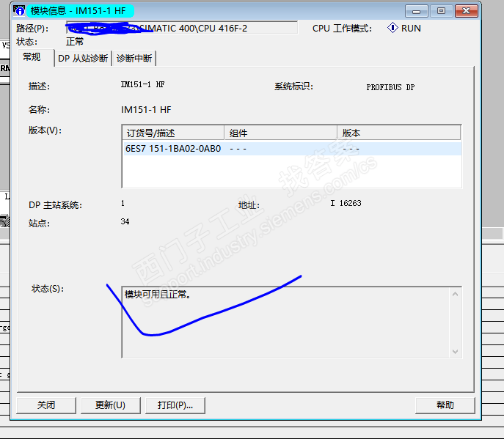This screenshot has height=439, width=504.
Task: Click the RUN mode indicator icon
Action: [392, 28]
